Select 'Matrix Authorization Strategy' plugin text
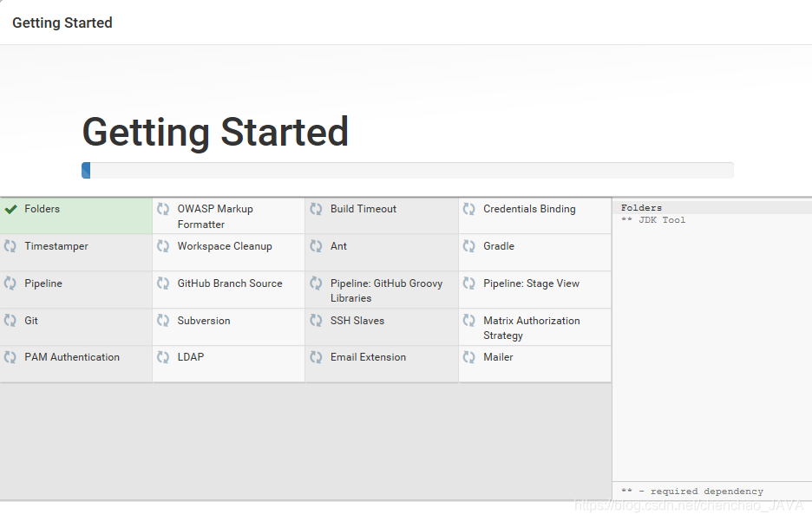Screen dimensions: 812x521 [x=531, y=328]
